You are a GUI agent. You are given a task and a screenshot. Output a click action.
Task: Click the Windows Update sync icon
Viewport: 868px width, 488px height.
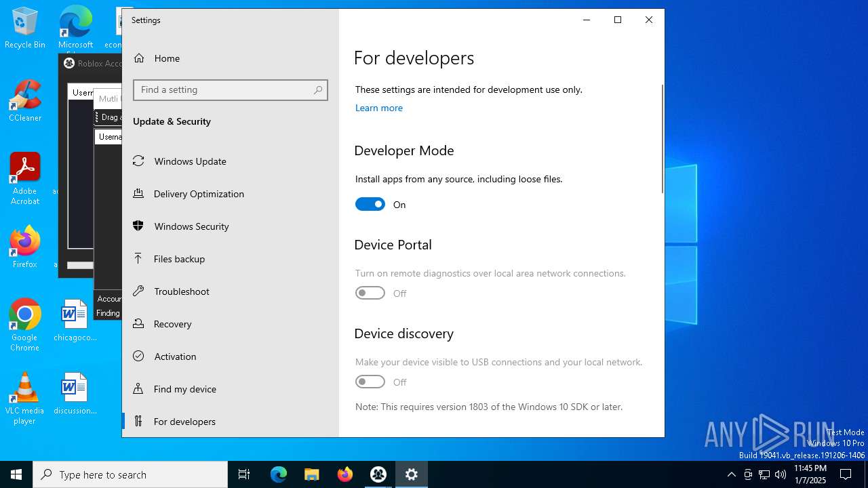coord(138,161)
